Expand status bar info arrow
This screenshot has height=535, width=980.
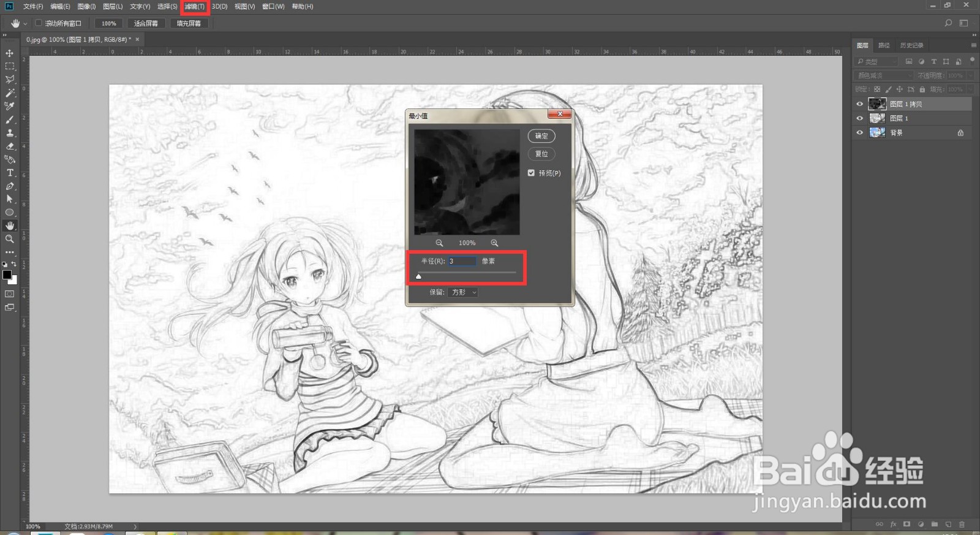(x=135, y=526)
